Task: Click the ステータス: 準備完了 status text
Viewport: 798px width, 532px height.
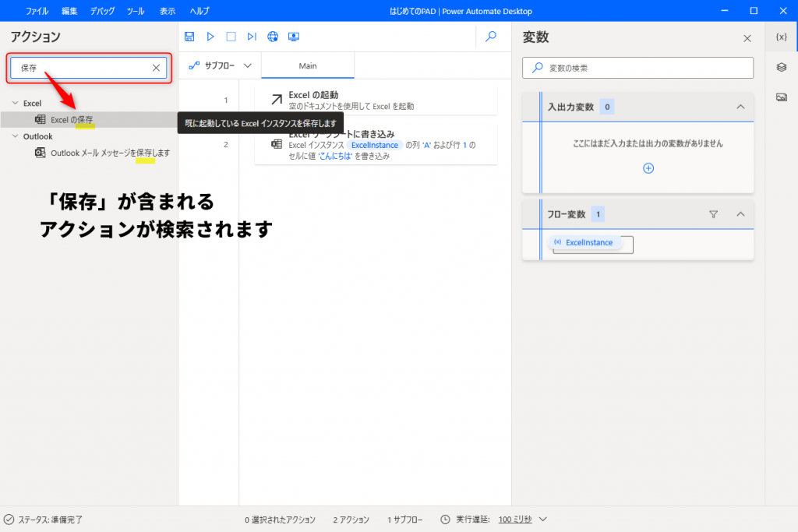Action: point(51,520)
